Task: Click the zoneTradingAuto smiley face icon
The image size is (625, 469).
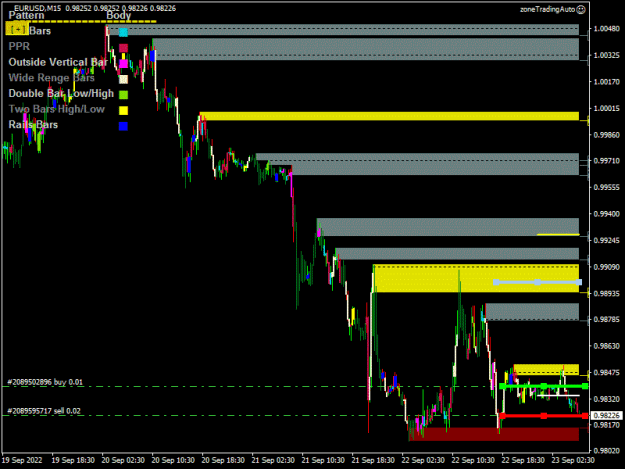Action: (x=581, y=9)
